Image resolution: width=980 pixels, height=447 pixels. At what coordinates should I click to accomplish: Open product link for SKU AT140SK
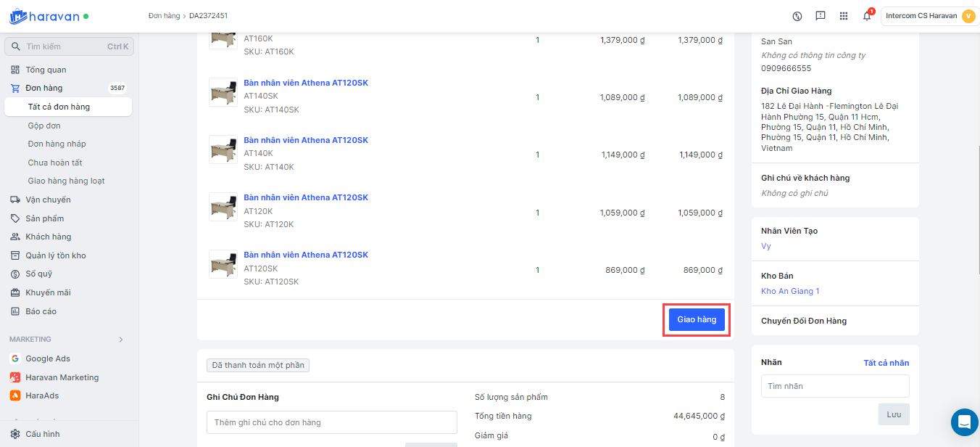[x=306, y=83]
